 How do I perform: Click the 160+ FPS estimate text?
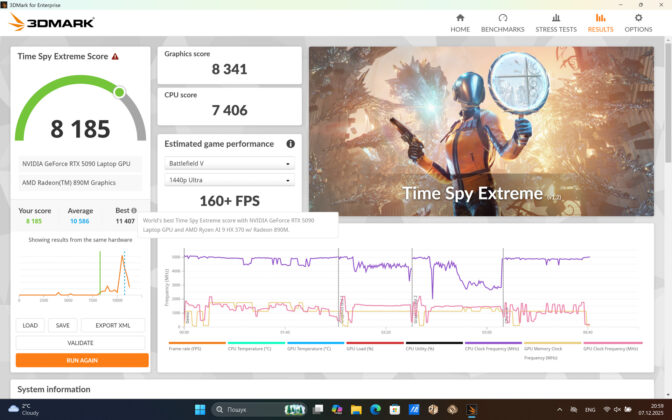[229, 201]
